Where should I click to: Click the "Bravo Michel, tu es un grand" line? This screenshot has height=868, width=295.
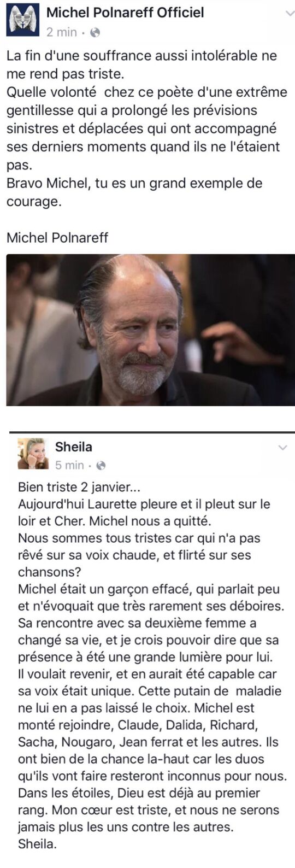point(134,183)
